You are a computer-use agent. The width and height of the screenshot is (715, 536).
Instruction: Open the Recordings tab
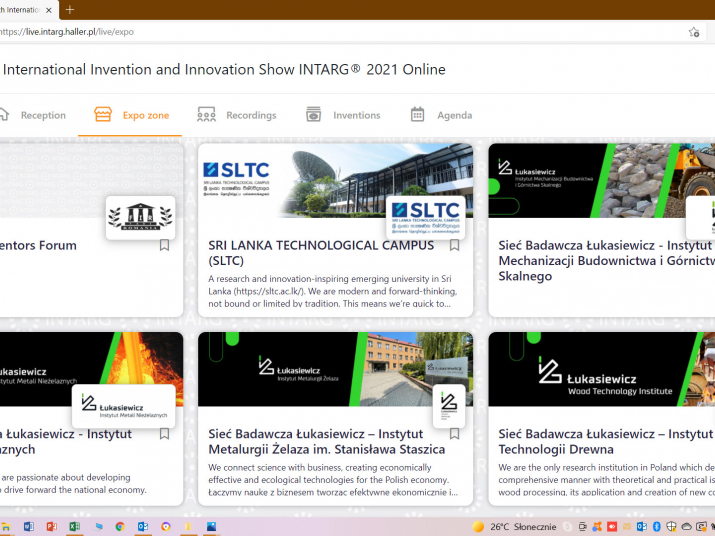(x=237, y=115)
